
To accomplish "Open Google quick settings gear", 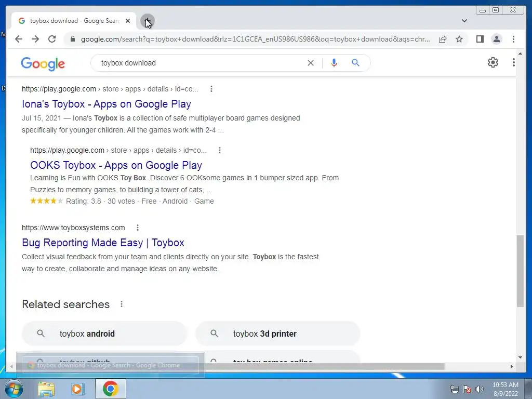I will (493, 62).
